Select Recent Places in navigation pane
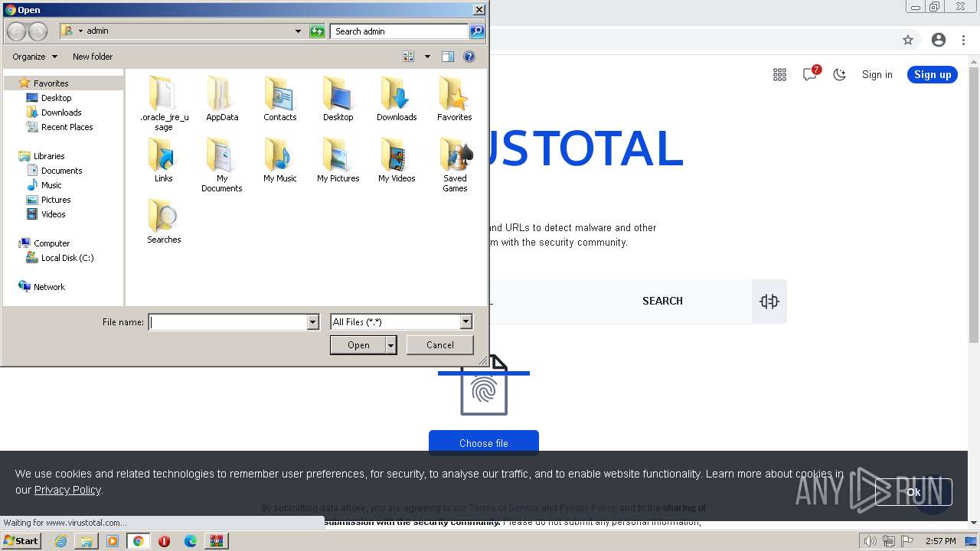This screenshot has height=551, width=980. (x=67, y=127)
